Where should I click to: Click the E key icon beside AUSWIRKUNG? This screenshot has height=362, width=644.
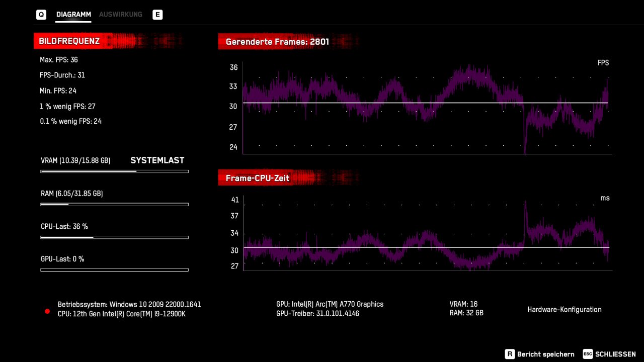(157, 15)
